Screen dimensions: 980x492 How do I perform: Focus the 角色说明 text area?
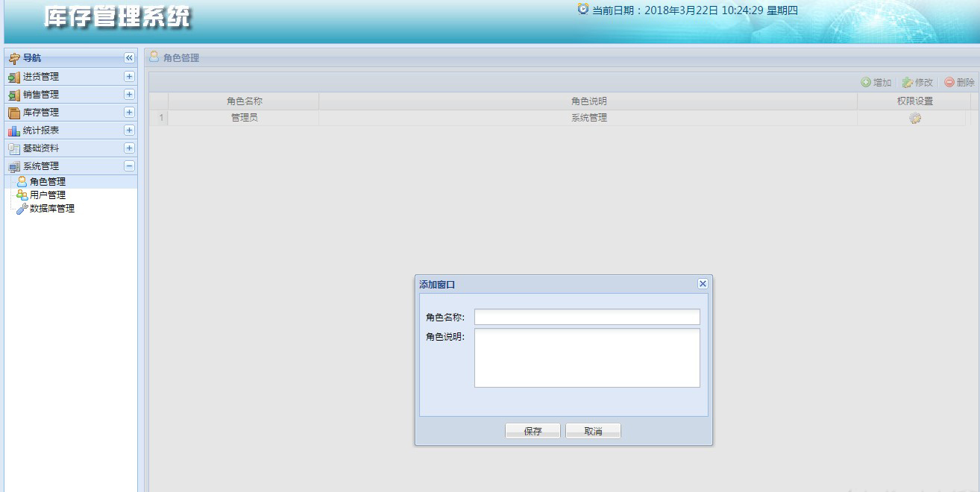[587, 358]
